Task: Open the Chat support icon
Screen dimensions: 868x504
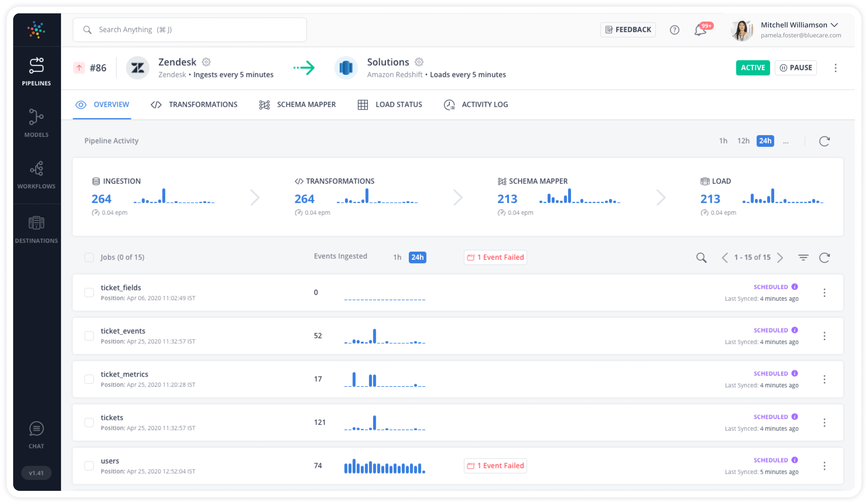Action: click(36, 435)
